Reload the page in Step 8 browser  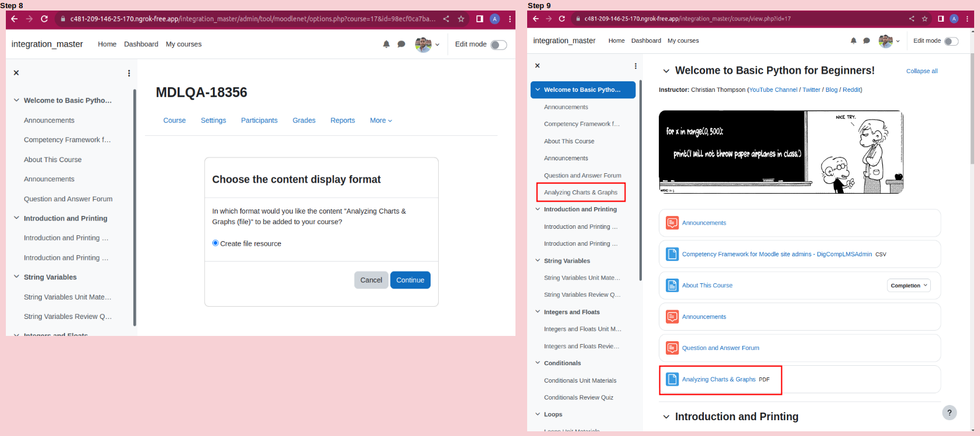pos(44,19)
